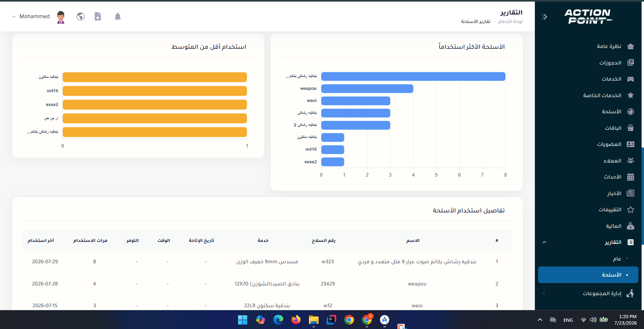Open Mohammed user dropdown arrow
Image resolution: width=644 pixels, height=329 pixels.
coord(14,17)
